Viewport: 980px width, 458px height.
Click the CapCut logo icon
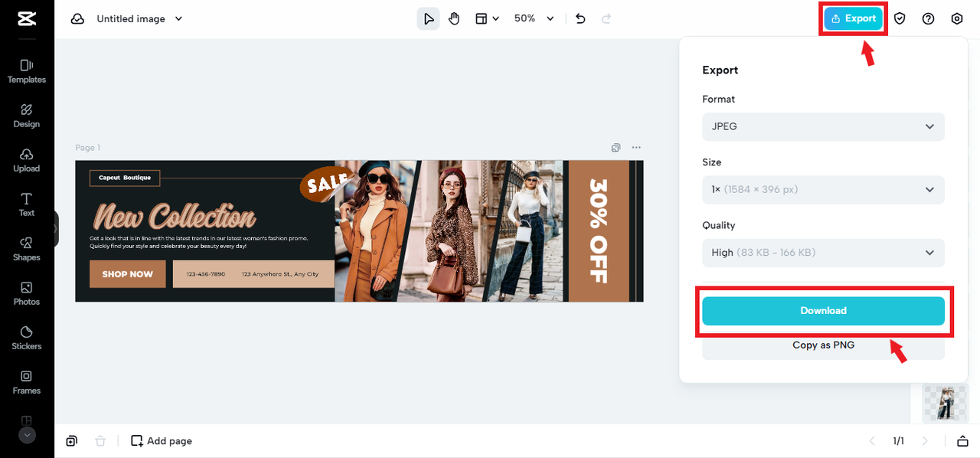[27, 19]
